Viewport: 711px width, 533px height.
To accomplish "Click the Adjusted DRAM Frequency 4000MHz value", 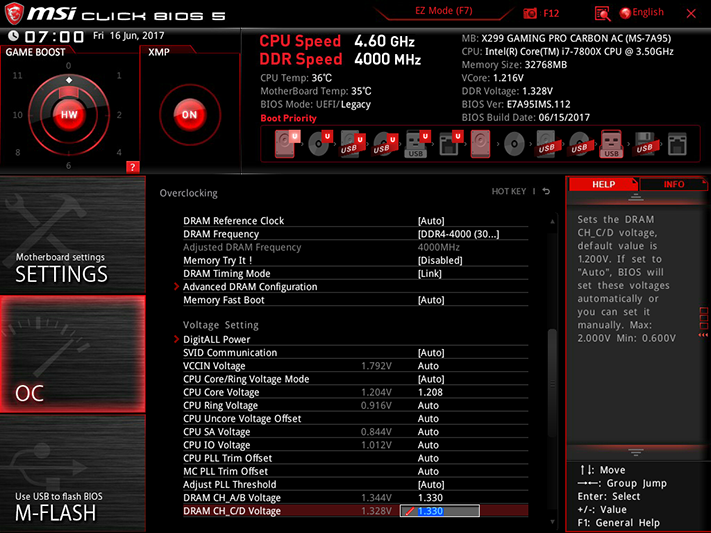I will [x=438, y=247].
